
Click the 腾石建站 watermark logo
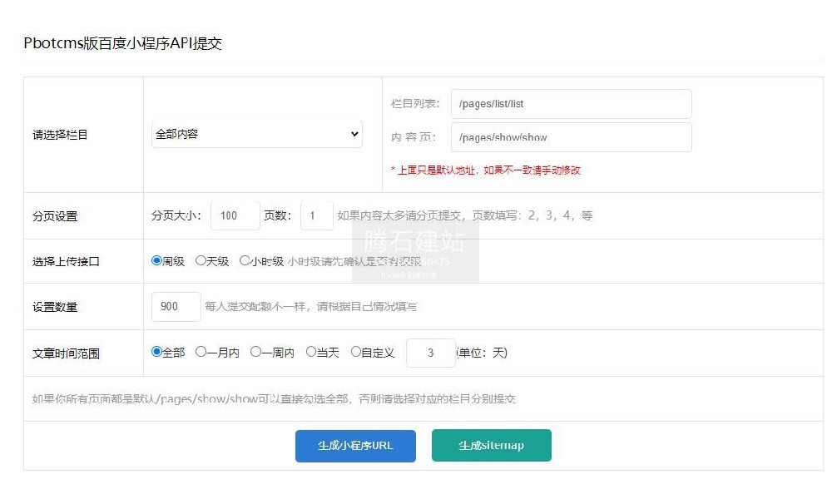(415, 241)
